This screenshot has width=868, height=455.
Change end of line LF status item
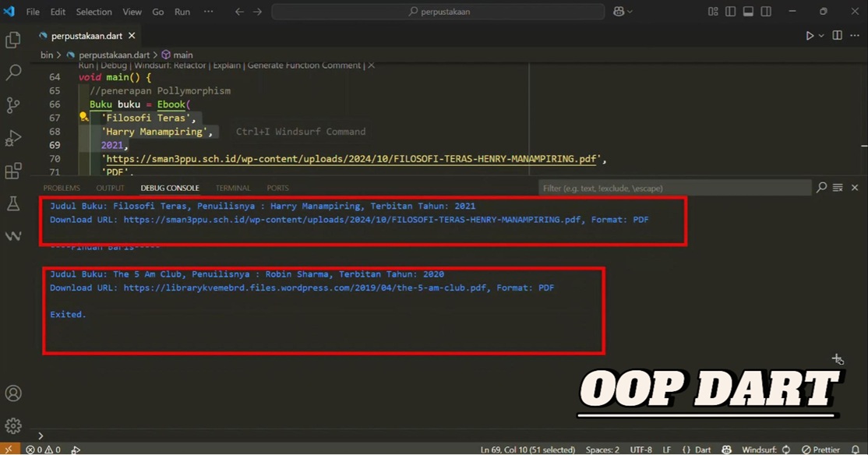coord(666,450)
